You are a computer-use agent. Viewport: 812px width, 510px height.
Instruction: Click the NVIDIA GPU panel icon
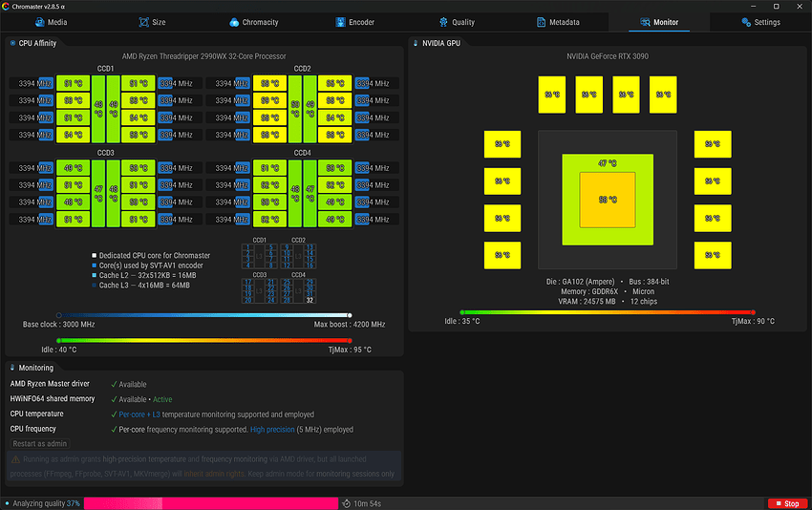tap(416, 43)
